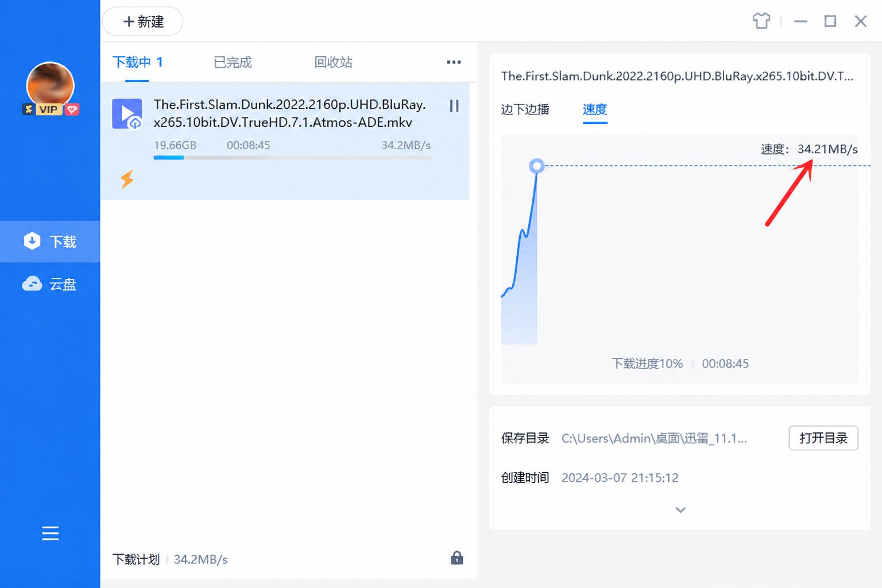Click the user avatar picture
882x588 pixels.
coord(51,85)
